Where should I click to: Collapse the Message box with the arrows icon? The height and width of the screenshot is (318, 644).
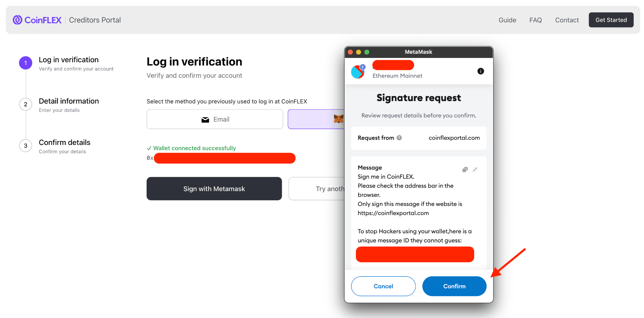pos(475,169)
